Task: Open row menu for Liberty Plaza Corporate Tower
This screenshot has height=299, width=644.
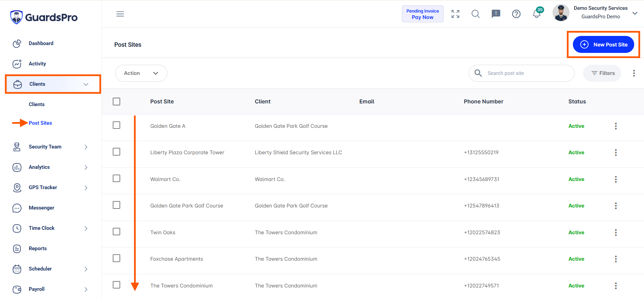Action: point(616,153)
